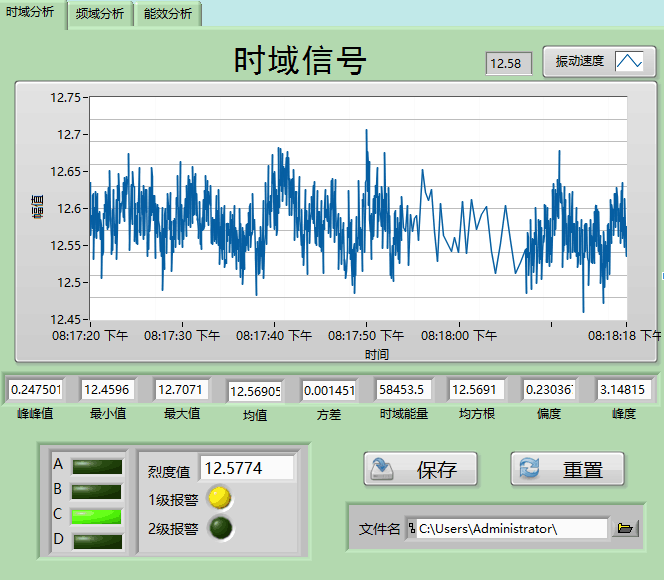The width and height of the screenshot is (664, 580).
Task: Click the 12.55 Y-axis tick label
Action: click(66, 246)
